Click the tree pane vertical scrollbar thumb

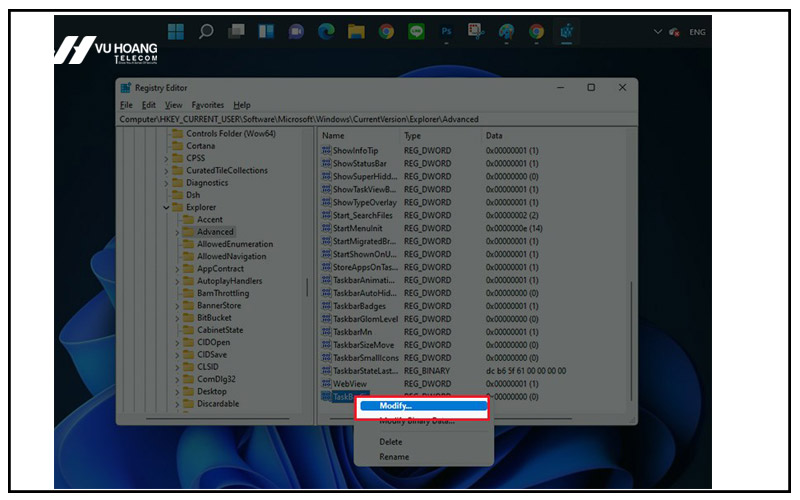click(x=307, y=288)
